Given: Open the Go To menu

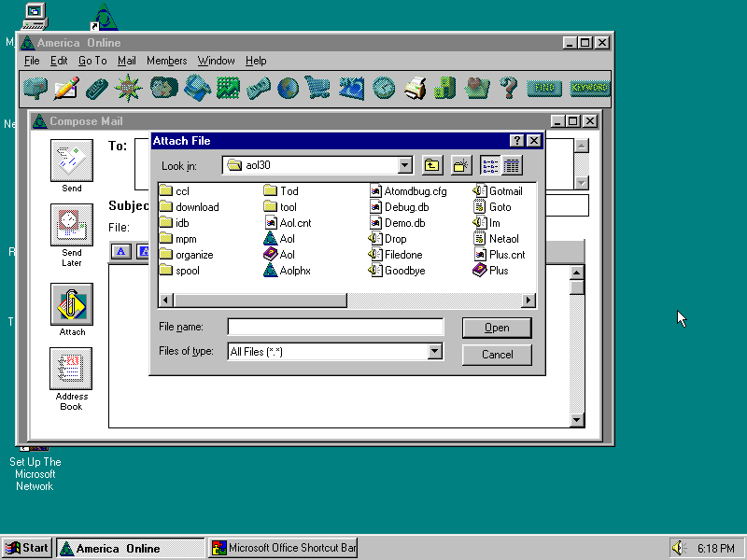Looking at the screenshot, I should click(x=92, y=61).
